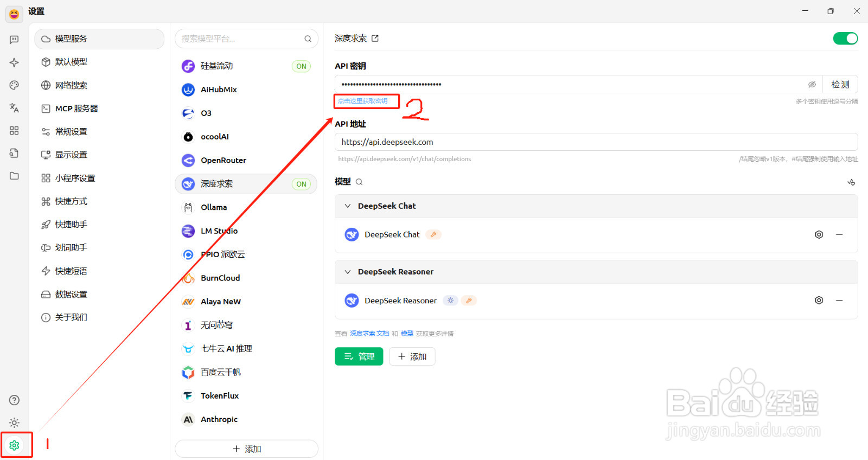Click the search icon next to 模型
The height and width of the screenshot is (460, 868).
tap(359, 182)
